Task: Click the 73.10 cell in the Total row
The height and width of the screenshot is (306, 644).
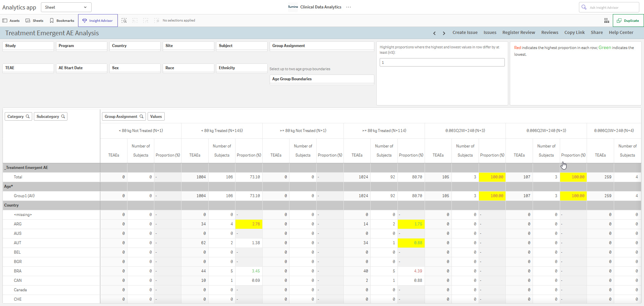Action: [249, 177]
